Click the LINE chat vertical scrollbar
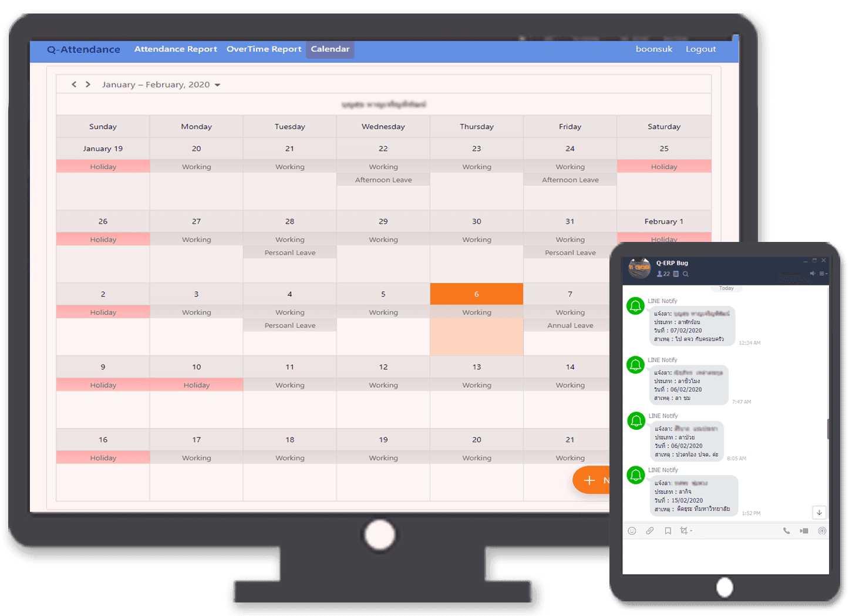Image resolution: width=849 pixels, height=616 pixels. coord(828,429)
